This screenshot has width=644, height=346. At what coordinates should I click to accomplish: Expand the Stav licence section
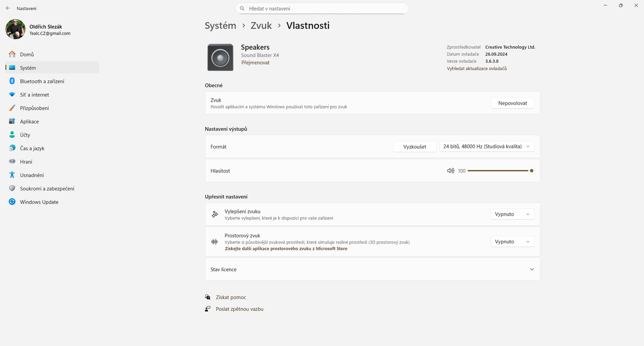tap(372, 270)
